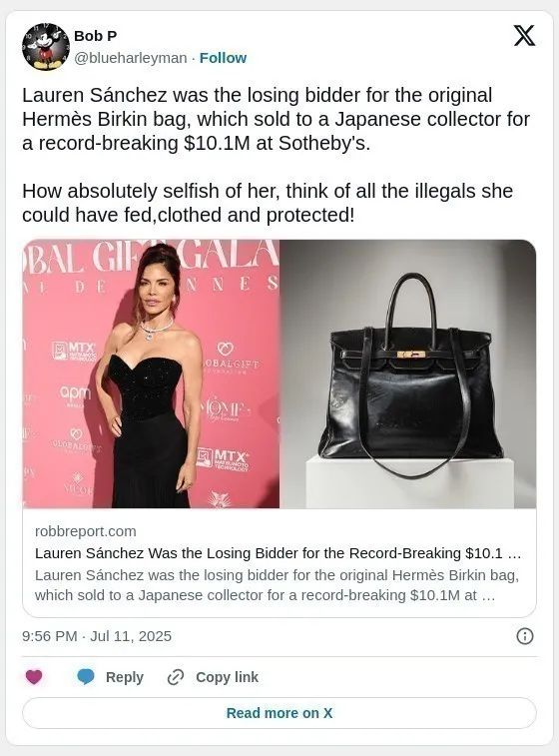Select the Reply text label

pos(125,677)
